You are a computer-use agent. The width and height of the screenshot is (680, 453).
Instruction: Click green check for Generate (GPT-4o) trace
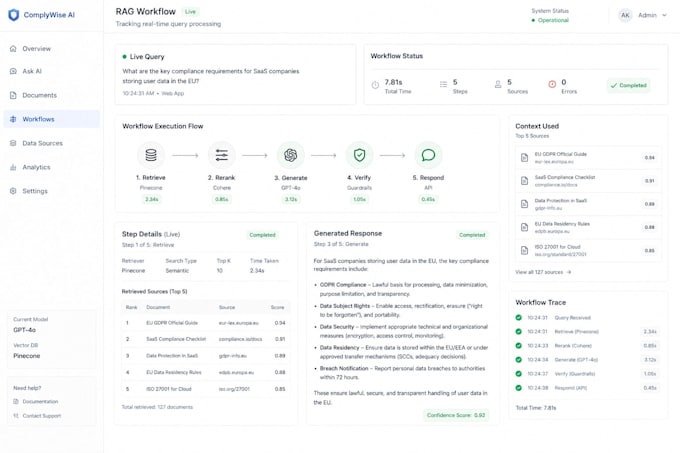coord(518,360)
